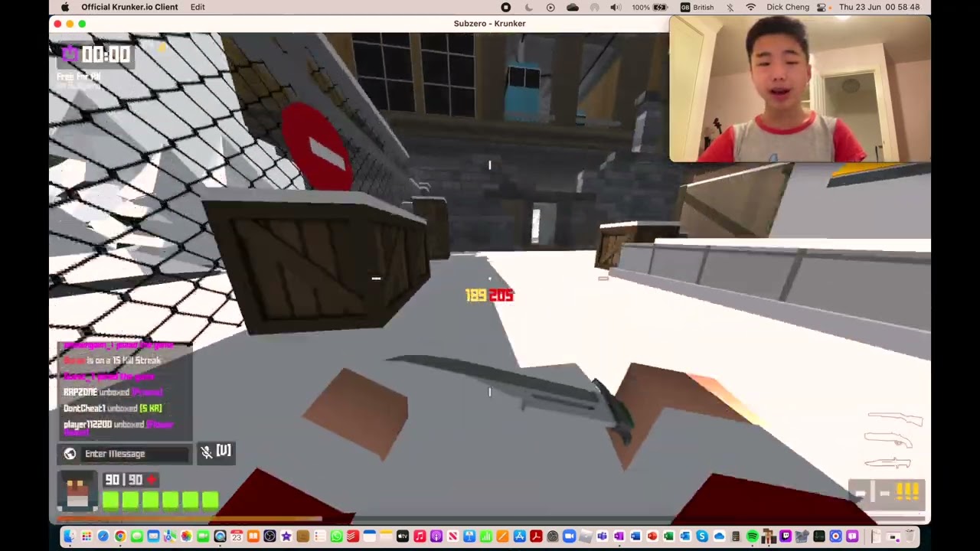The width and height of the screenshot is (980, 551).
Task: Select the pistol secondary weapon icon
Action: (x=889, y=440)
